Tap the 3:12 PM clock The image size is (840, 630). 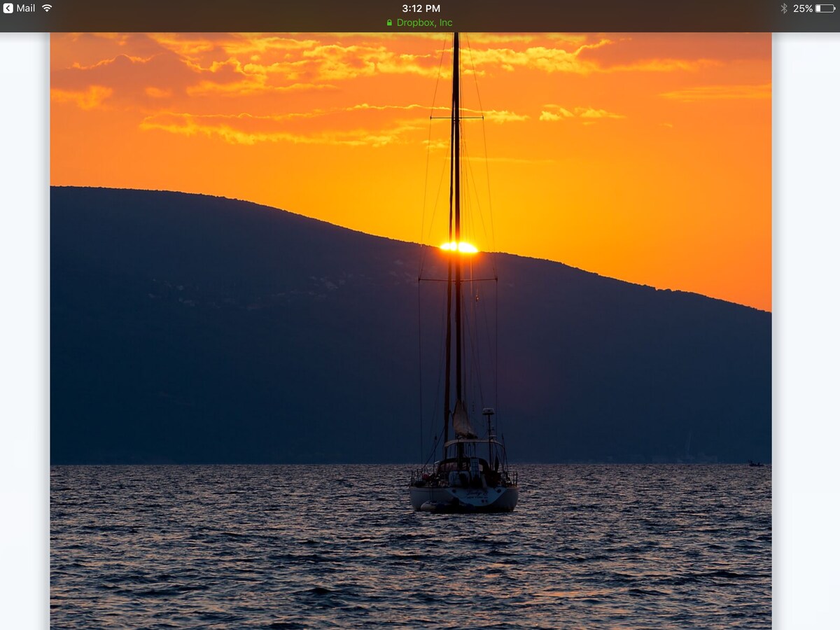click(421, 8)
